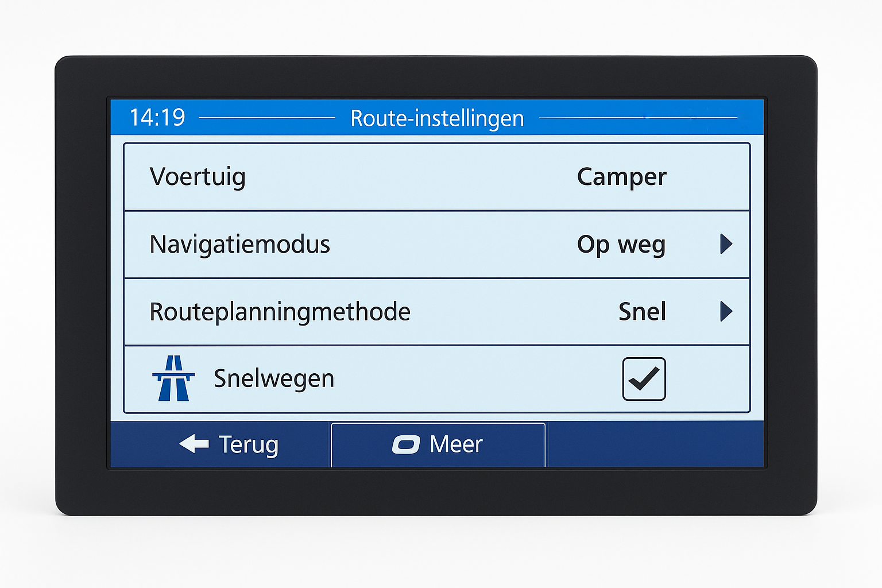Click the 14:19 clock
This screenshot has height=588, width=882.
(157, 118)
